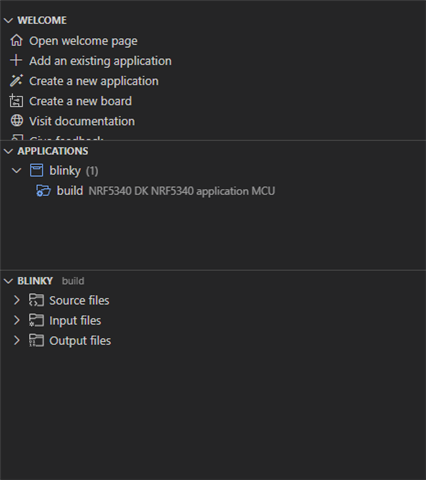Image resolution: width=426 pixels, height=480 pixels.
Task: Collapse the BLINKY build section
Action: tap(8, 281)
